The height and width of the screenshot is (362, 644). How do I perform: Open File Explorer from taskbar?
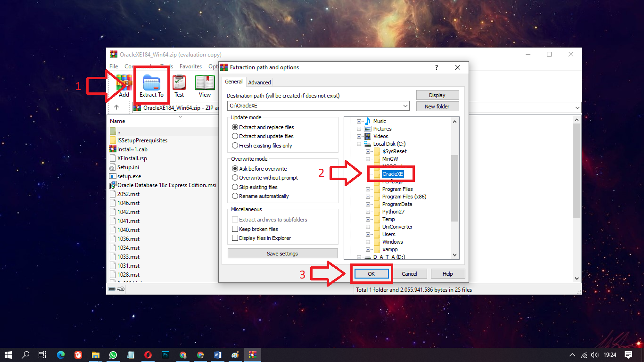[96, 355]
